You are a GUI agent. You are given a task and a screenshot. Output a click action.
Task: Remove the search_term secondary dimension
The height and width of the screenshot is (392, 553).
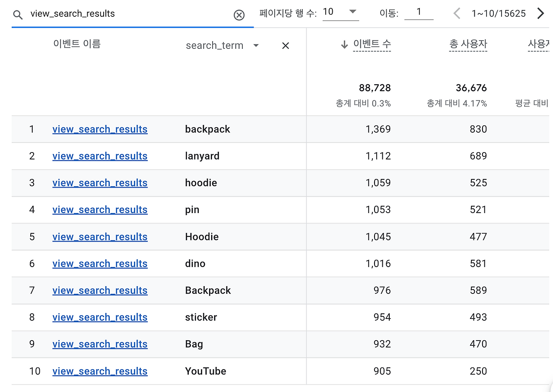[x=286, y=45]
